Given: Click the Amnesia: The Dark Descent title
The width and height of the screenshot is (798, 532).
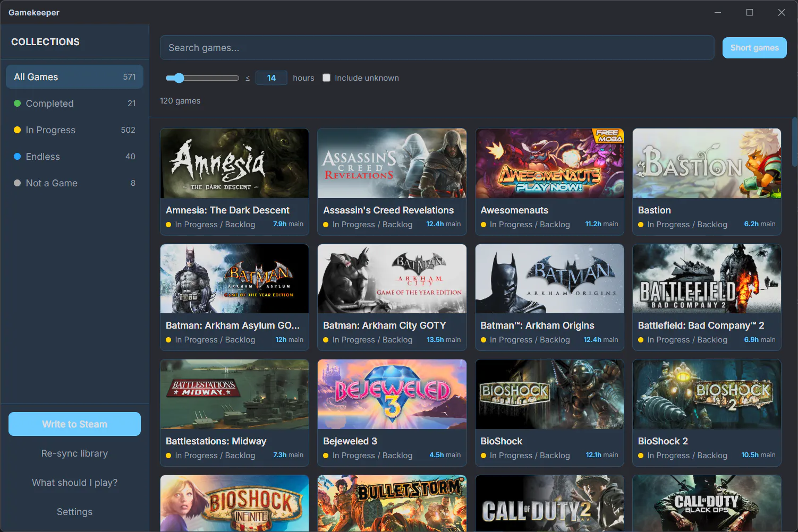Looking at the screenshot, I should 227,210.
